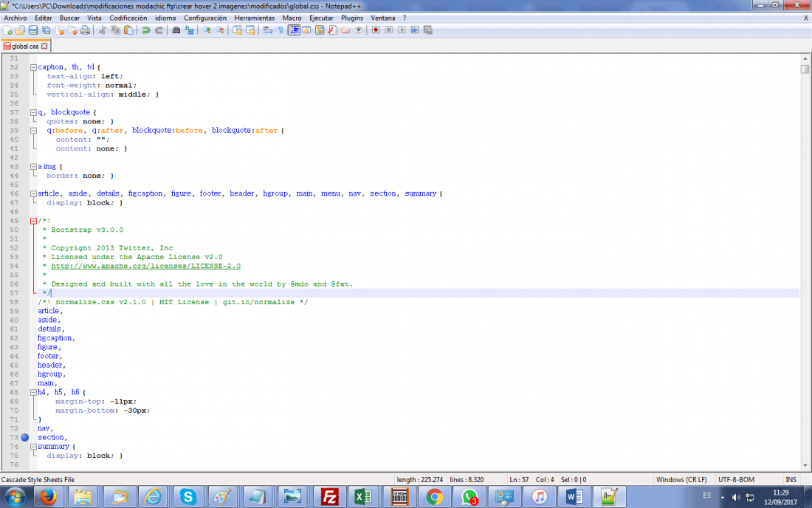Open the Editar menu

44,18
